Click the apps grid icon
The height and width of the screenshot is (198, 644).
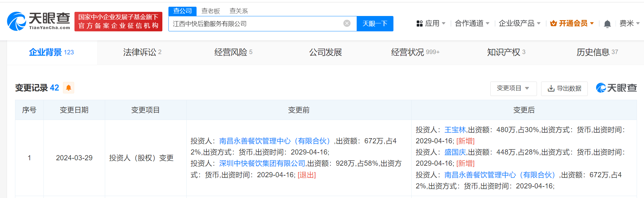coord(420,24)
